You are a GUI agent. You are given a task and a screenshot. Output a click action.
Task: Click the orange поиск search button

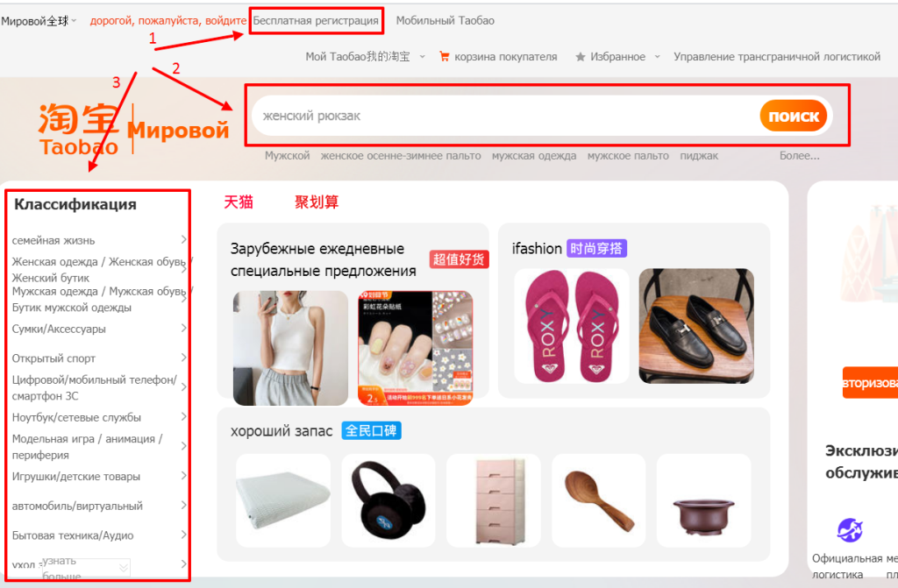(793, 117)
